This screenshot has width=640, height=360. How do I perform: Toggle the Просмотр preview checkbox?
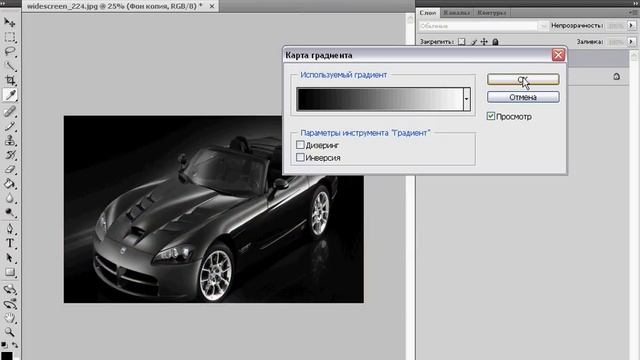pyautogui.click(x=491, y=116)
